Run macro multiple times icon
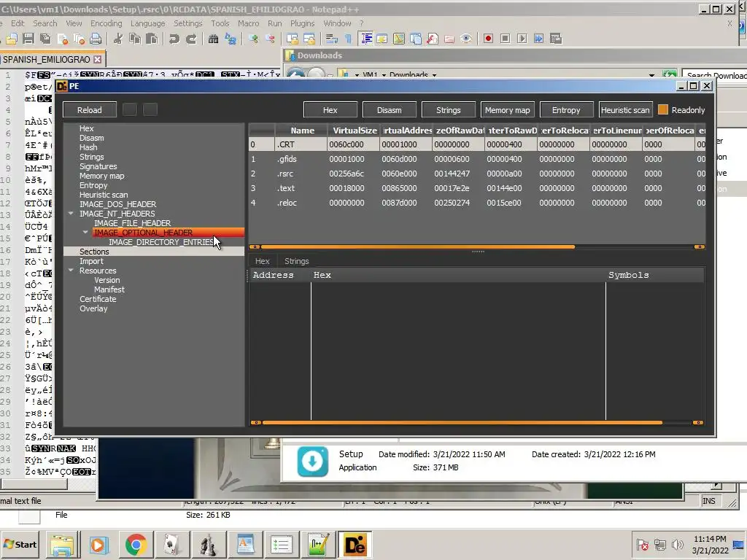This screenshot has width=747, height=560. [x=539, y=39]
